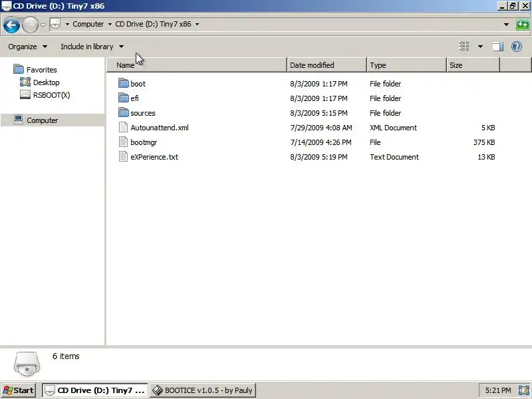The width and height of the screenshot is (532, 399).
Task: Select the boot folder icon
Action: (124, 83)
